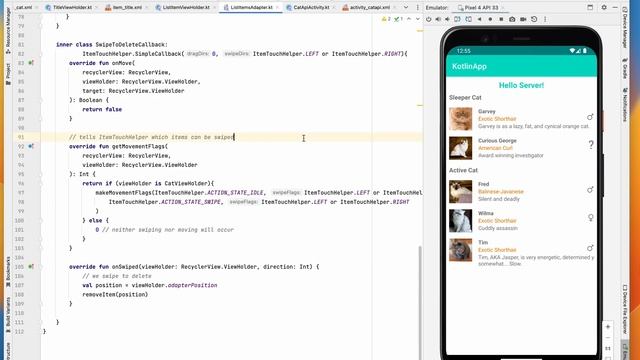Click override gutter icon beside onMove

tap(31, 63)
